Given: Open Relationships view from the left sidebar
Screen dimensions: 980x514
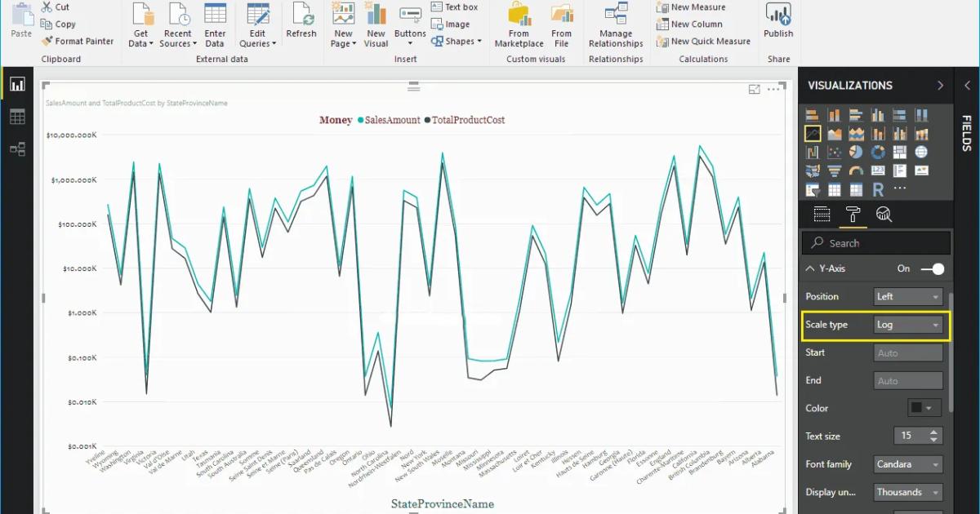Looking at the screenshot, I should (18, 148).
